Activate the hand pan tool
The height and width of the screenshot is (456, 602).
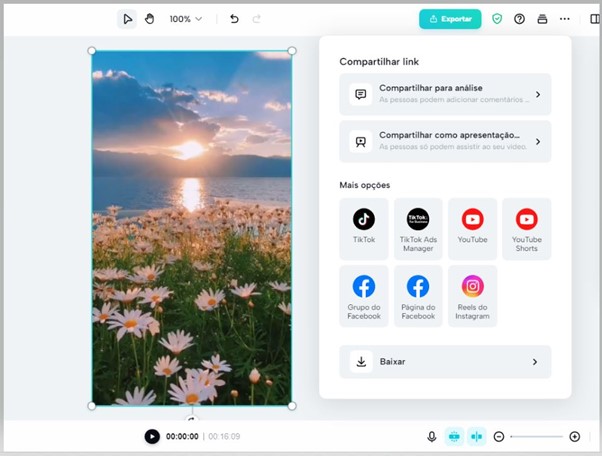coord(150,19)
